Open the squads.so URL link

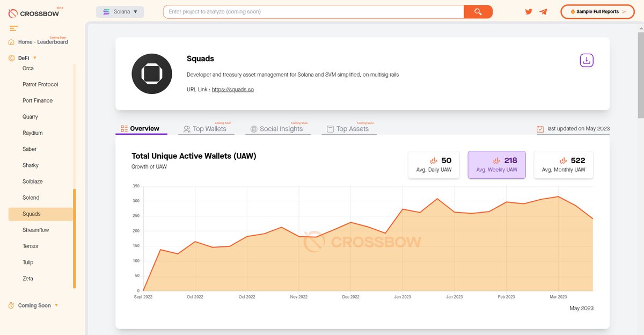coord(233,90)
